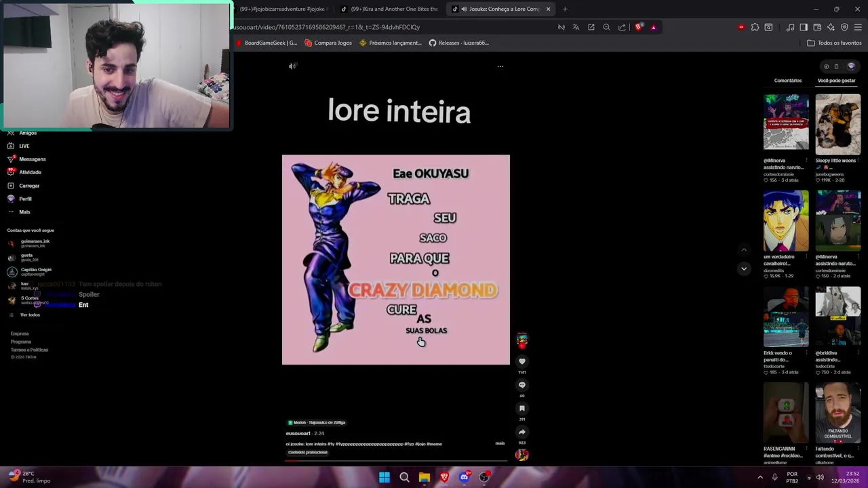The width and height of the screenshot is (868, 488).
Task: Open Carregar upload page
Action: 23,186
